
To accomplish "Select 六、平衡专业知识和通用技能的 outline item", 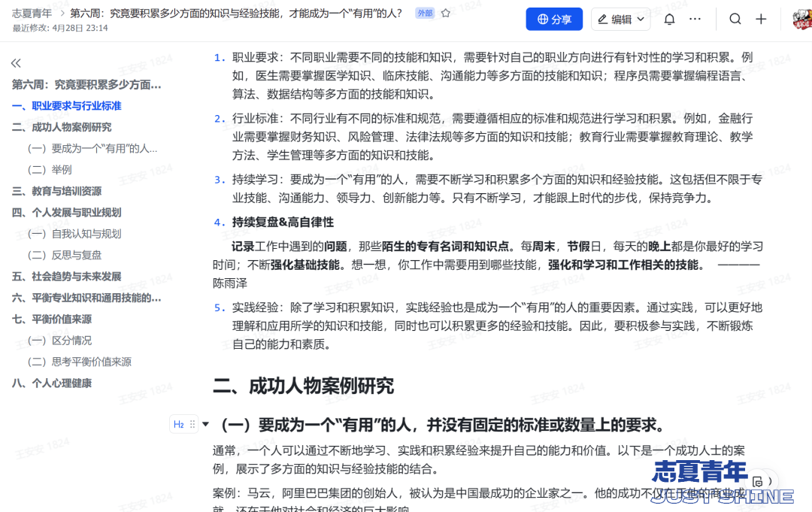I will pos(86,298).
